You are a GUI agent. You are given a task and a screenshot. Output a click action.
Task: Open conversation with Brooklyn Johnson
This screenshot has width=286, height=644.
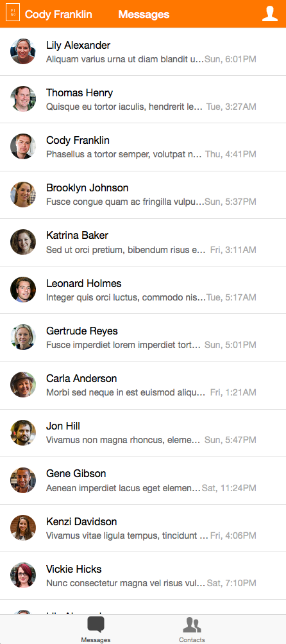(x=143, y=195)
